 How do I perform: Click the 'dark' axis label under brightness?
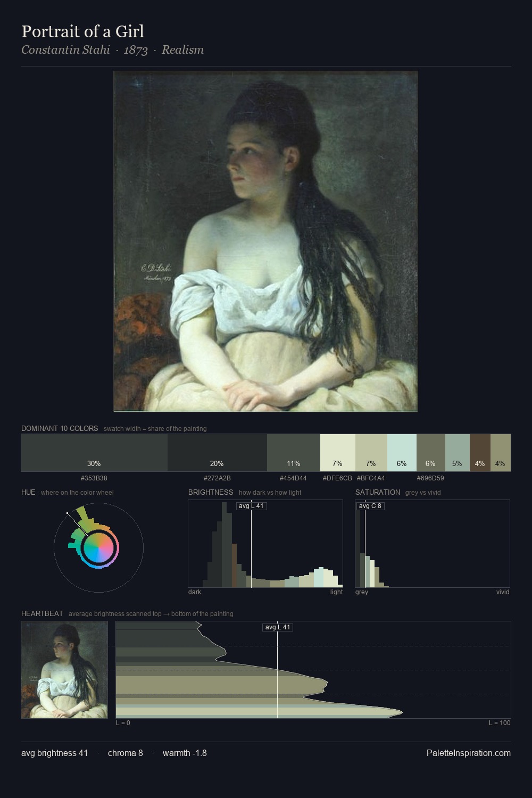pyautogui.click(x=195, y=592)
